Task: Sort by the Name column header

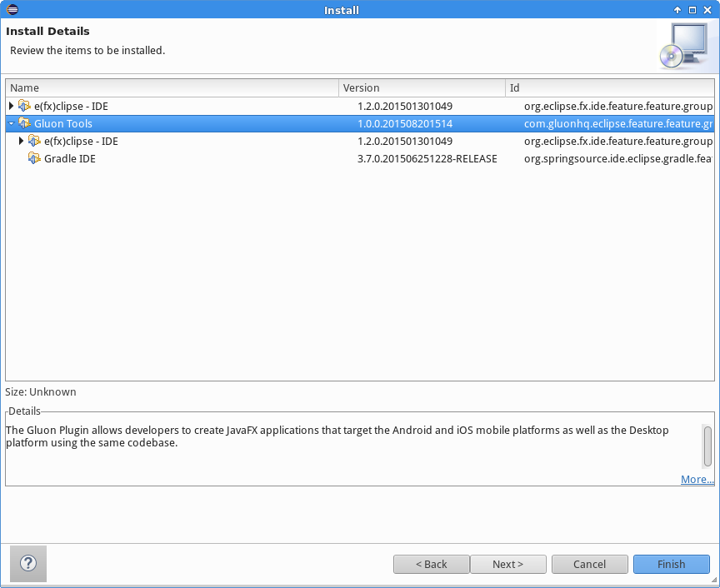Action: click(172, 87)
